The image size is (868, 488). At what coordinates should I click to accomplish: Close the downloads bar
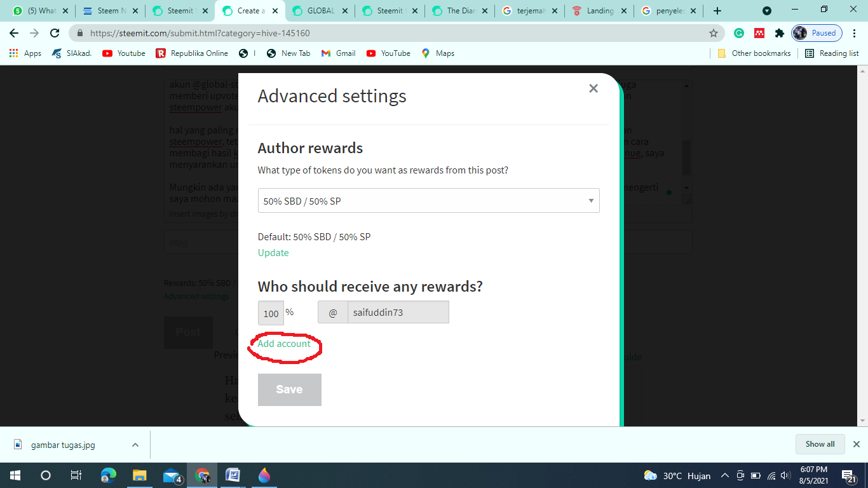pyautogui.click(x=856, y=444)
